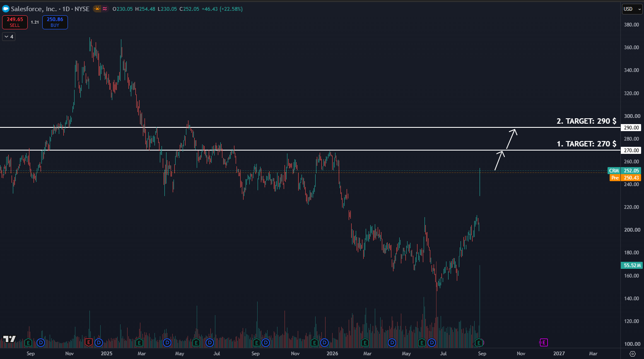Click the 290.00 price axis label
Image resolution: width=644 pixels, height=359 pixels.
tap(632, 128)
